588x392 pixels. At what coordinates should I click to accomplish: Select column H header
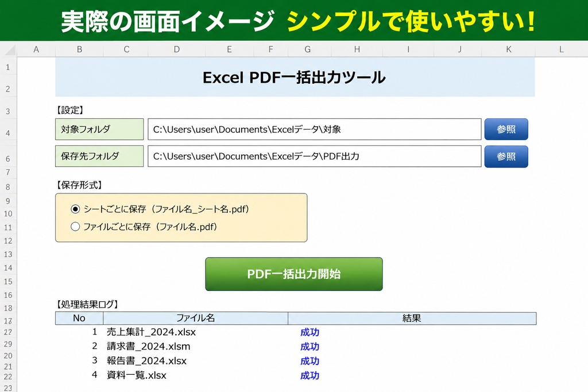point(357,49)
